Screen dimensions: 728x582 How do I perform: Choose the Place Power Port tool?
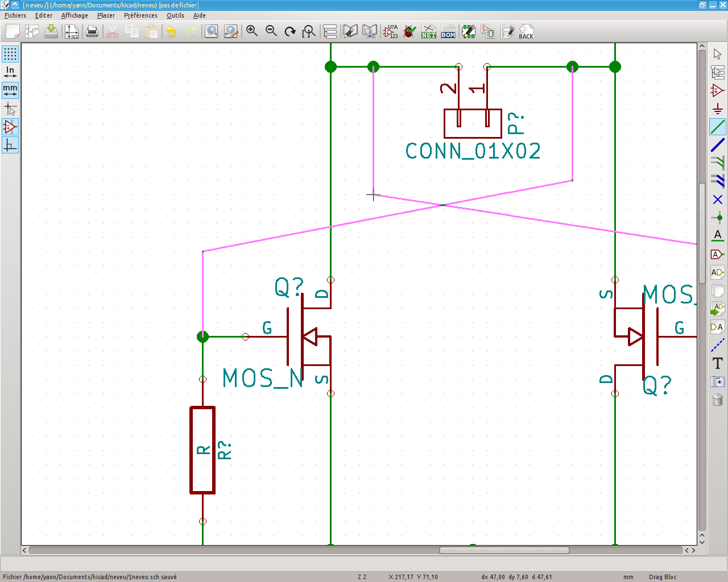[x=718, y=109]
